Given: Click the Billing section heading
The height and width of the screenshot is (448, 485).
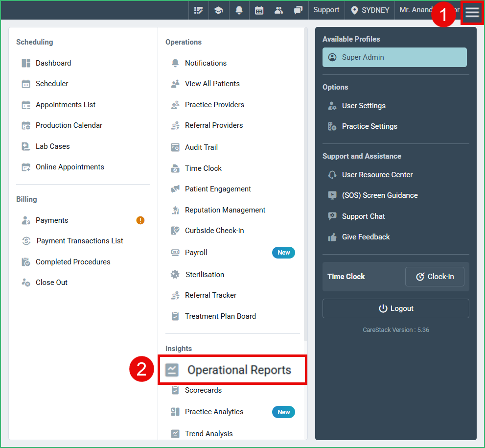Looking at the screenshot, I should [x=26, y=199].
